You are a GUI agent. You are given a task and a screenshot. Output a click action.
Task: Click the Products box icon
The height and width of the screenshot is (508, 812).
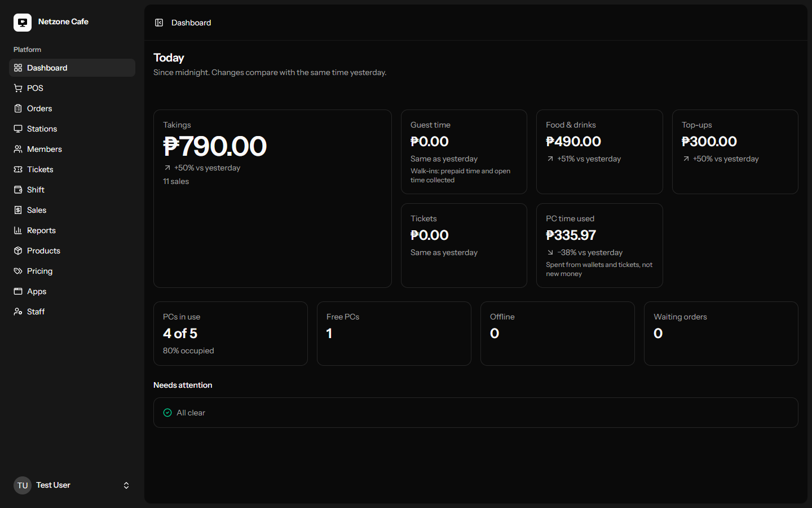18,251
